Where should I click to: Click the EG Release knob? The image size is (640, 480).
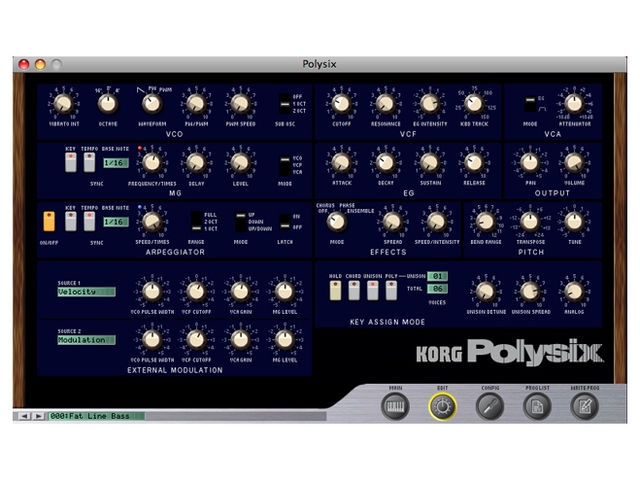tap(473, 163)
